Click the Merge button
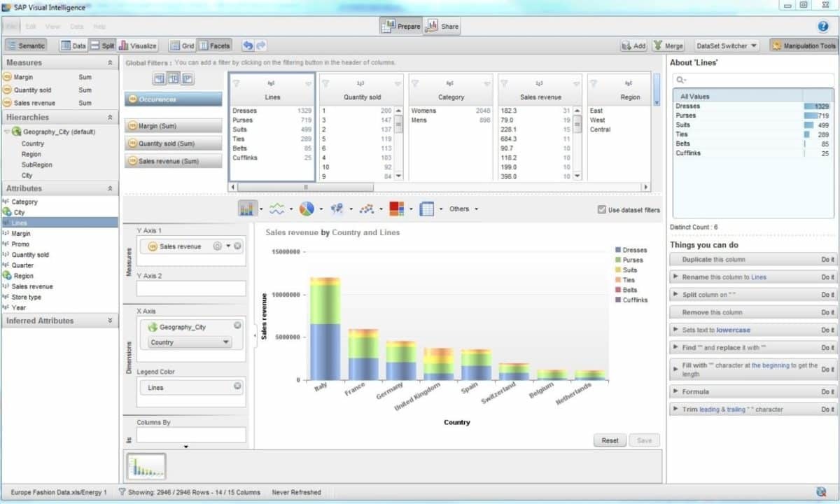840x504 pixels. tap(668, 45)
